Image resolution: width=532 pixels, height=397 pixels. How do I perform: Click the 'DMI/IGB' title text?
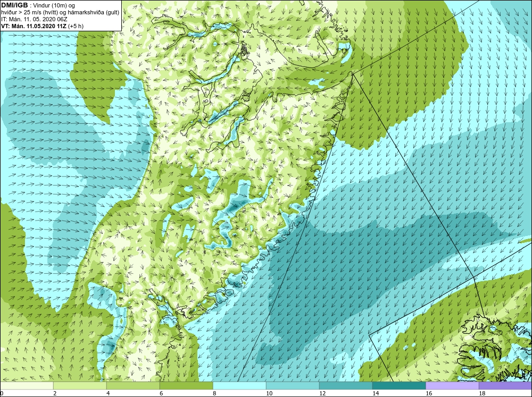click(x=14, y=5)
